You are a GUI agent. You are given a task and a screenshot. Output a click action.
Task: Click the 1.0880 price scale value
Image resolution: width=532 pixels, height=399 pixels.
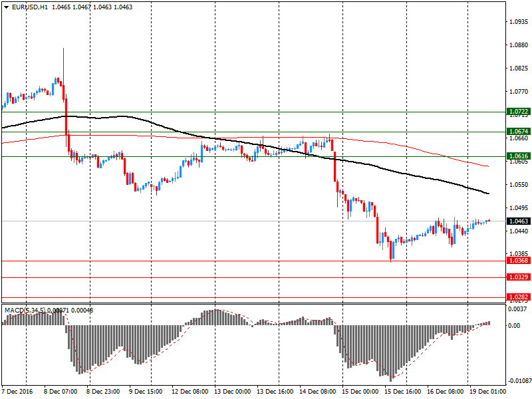[x=519, y=45]
